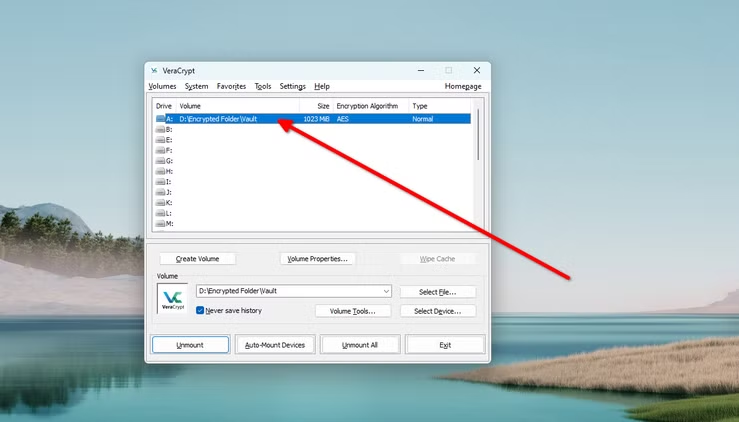Choose the drive G: slot icon
The width and height of the screenshot is (739, 422).
coord(160,161)
